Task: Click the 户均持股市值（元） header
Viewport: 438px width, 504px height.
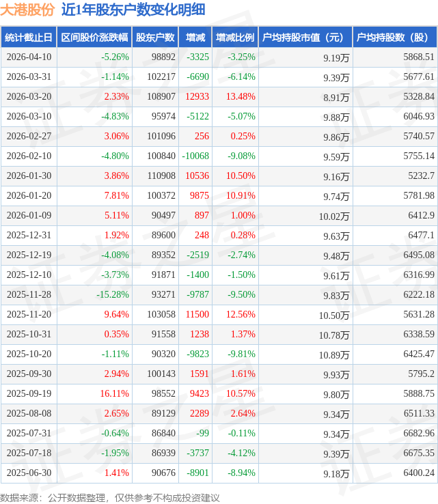Action: [305, 38]
